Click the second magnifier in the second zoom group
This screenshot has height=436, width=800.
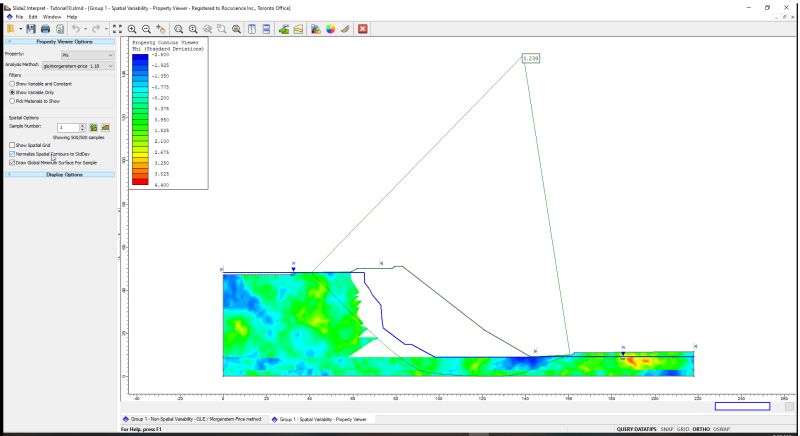pyautogui.click(x=193, y=29)
